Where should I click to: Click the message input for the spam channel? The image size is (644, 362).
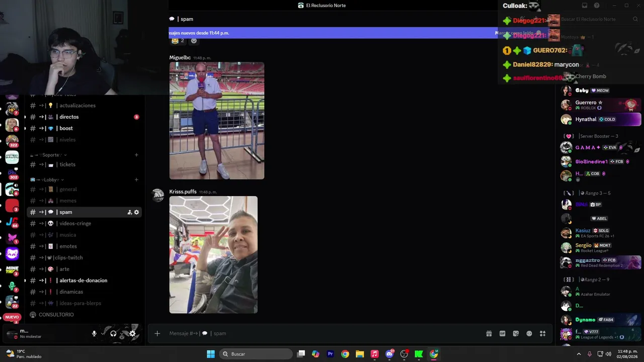pos(322,333)
